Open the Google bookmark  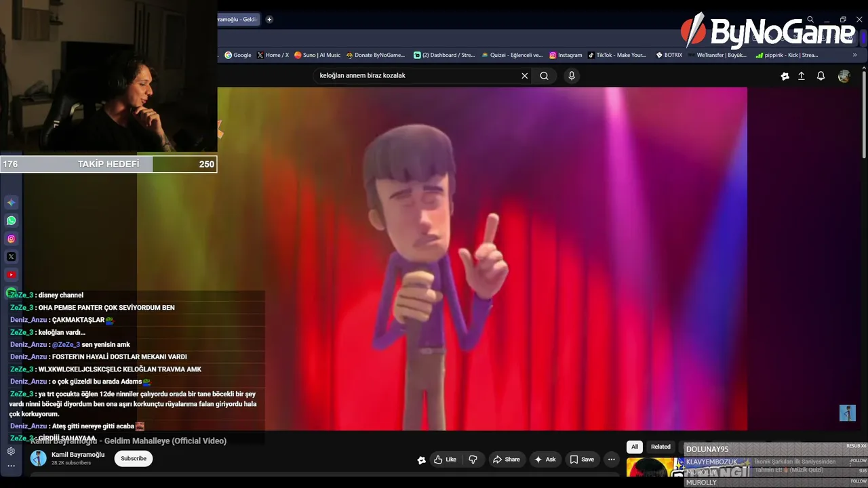pyautogui.click(x=238, y=56)
